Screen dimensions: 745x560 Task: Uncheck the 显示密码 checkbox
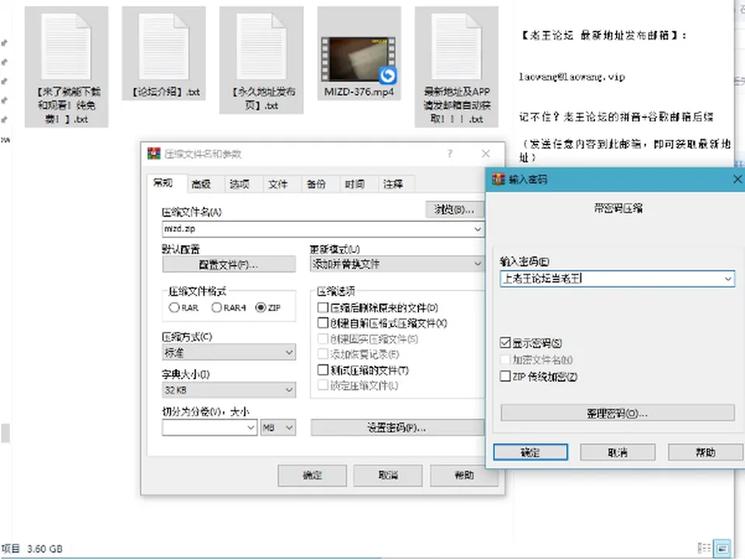tap(505, 343)
